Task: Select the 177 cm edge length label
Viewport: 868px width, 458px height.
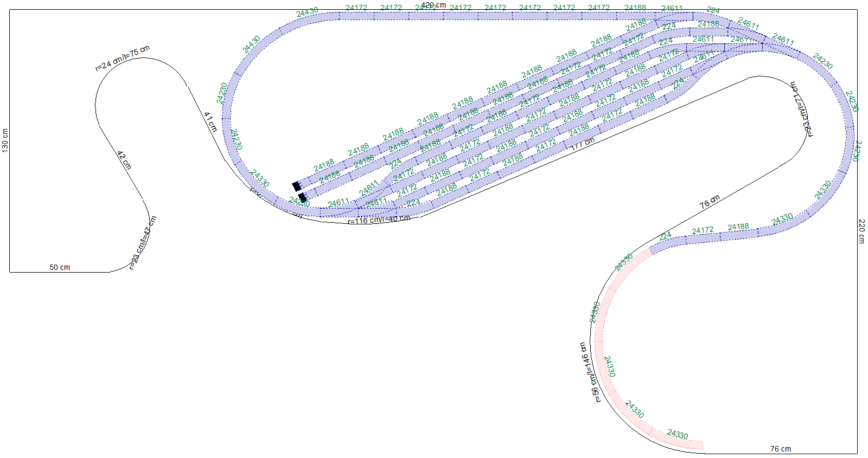Action: [x=583, y=144]
